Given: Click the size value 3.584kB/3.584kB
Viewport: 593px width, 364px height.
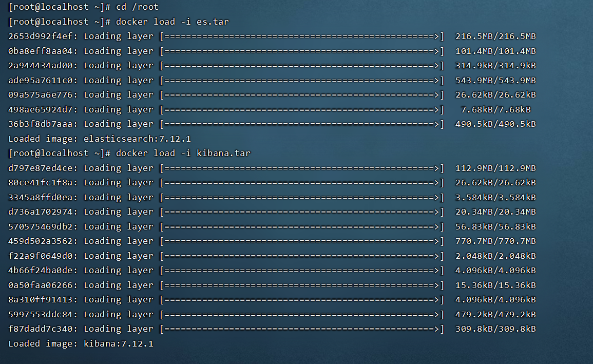Looking at the screenshot, I should click(495, 197).
